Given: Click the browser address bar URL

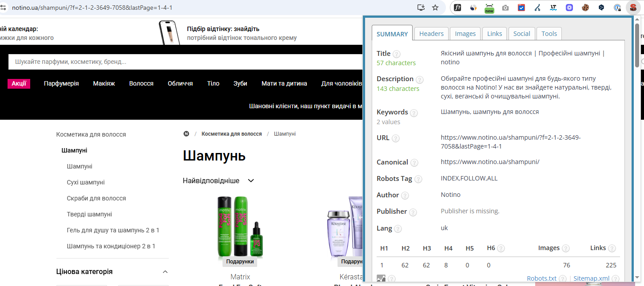Looking at the screenshot, I should point(92,8).
